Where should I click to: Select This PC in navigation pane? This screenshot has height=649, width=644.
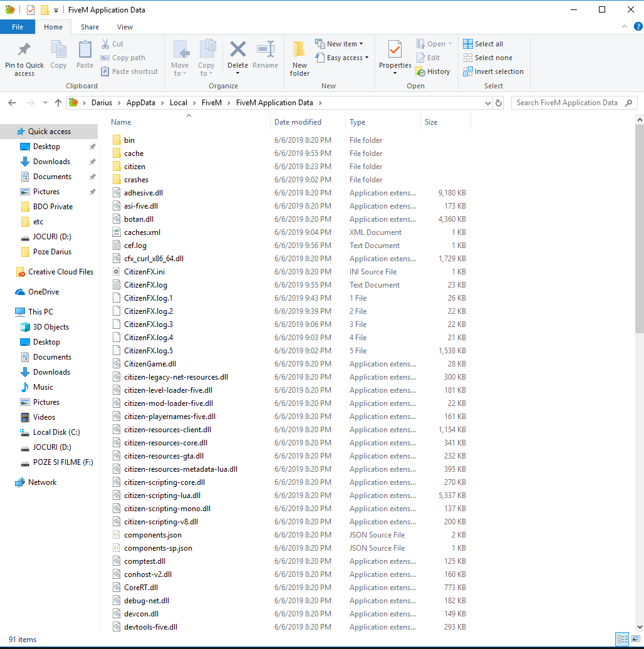point(34,312)
